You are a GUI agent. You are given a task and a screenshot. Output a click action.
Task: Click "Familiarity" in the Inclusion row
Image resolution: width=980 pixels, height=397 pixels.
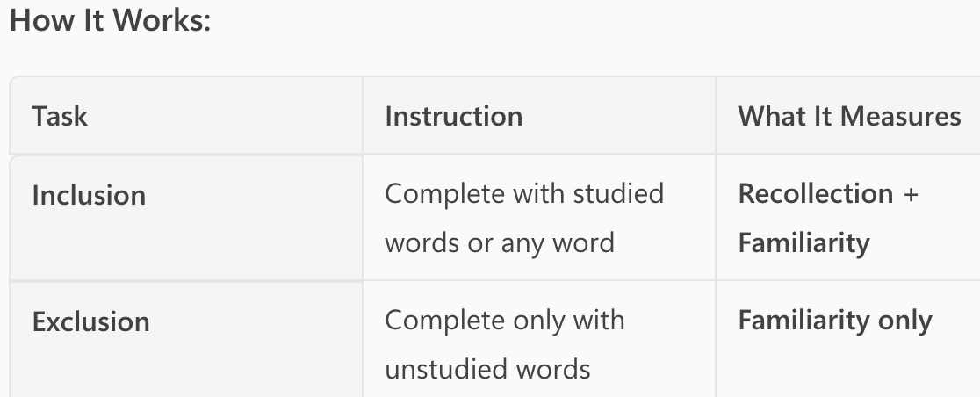(x=803, y=242)
